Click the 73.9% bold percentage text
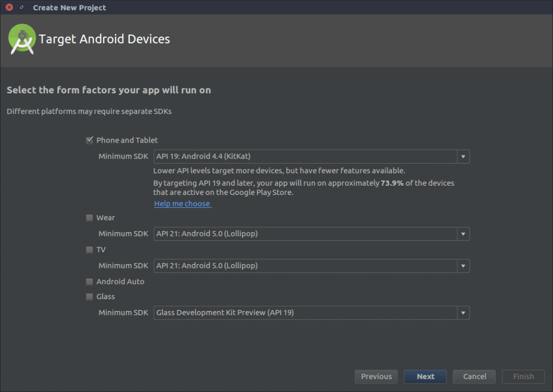 (392, 183)
